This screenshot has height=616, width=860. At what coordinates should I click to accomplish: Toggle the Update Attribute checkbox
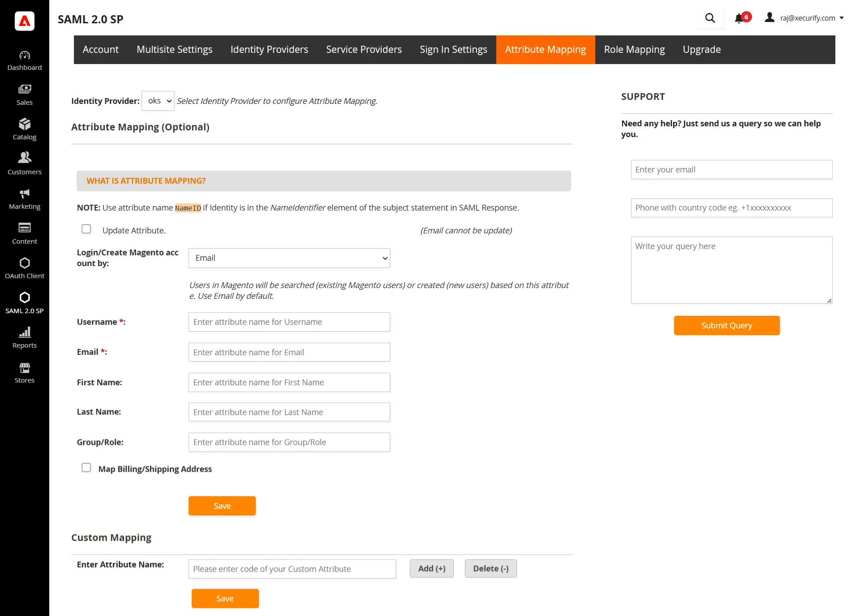pos(86,229)
